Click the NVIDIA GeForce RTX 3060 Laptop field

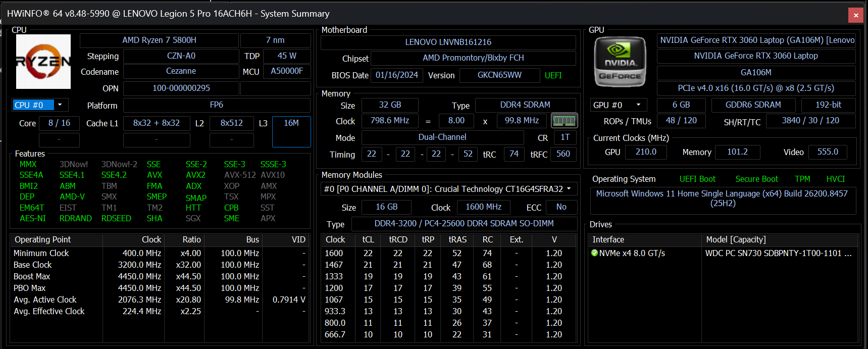[756, 56]
